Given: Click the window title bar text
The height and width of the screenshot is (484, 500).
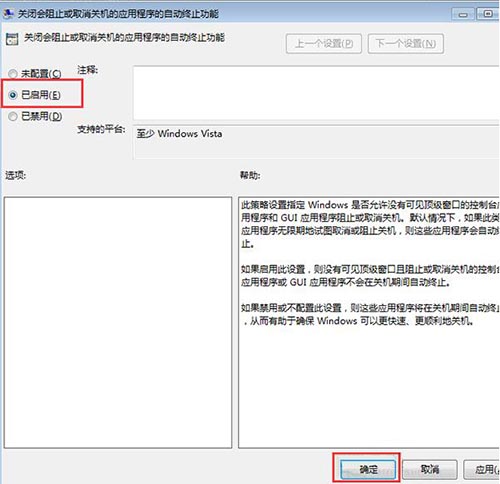Looking at the screenshot, I should pyautogui.click(x=118, y=14).
